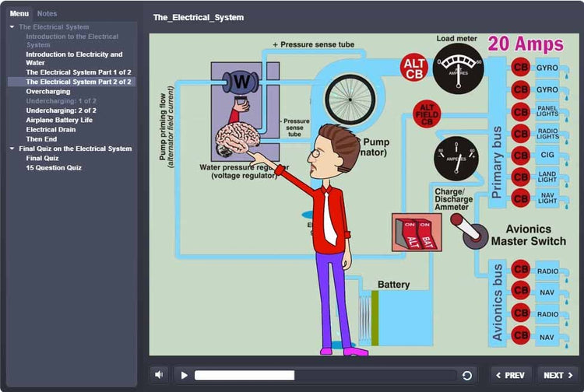Open the 15 Question Quiz
The width and height of the screenshot is (584, 392).
point(54,167)
